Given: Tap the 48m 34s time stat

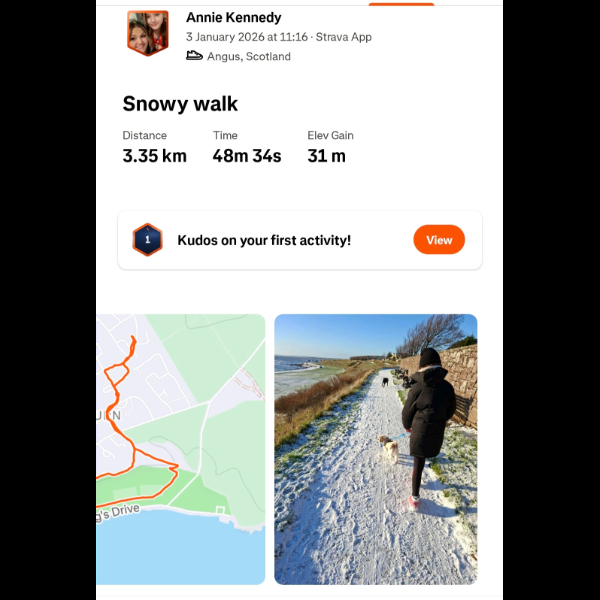Looking at the screenshot, I should pyautogui.click(x=247, y=156).
